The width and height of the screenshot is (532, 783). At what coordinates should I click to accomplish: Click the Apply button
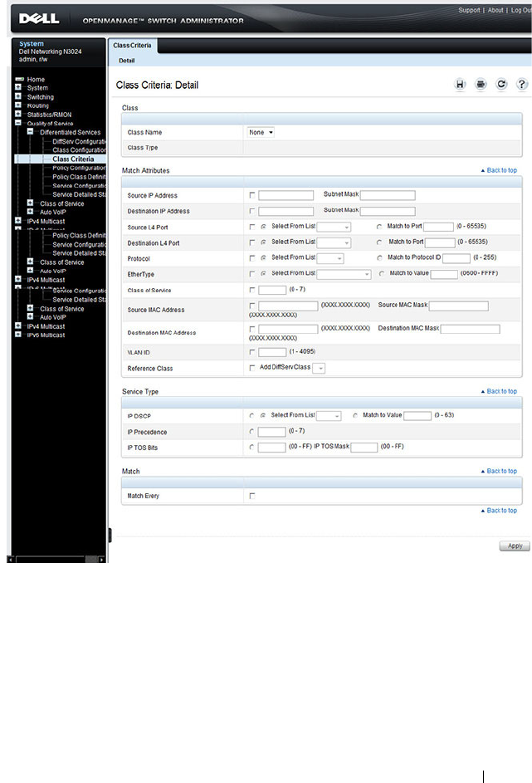coord(515,546)
